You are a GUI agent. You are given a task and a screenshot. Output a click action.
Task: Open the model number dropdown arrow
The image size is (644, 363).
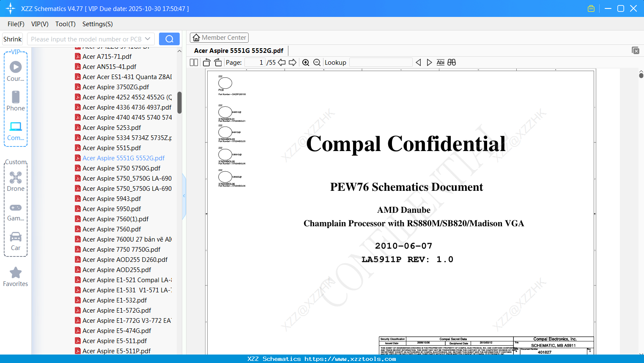point(148,39)
